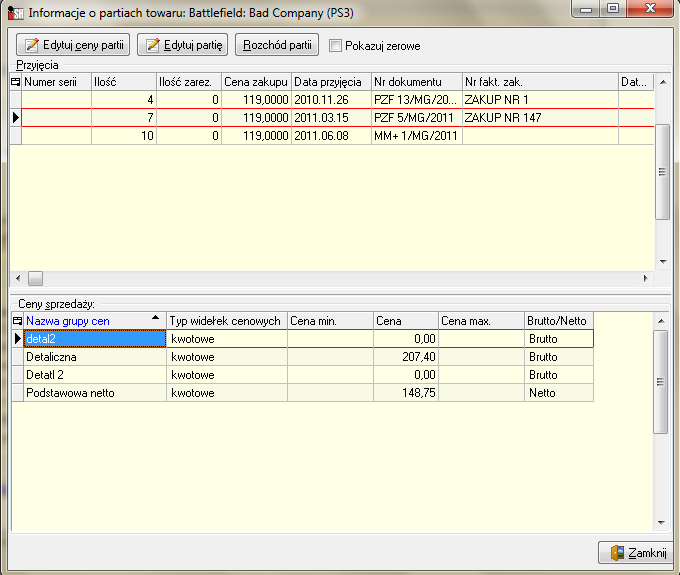Click price cell 207,40
680x575 pixels.
406,357
